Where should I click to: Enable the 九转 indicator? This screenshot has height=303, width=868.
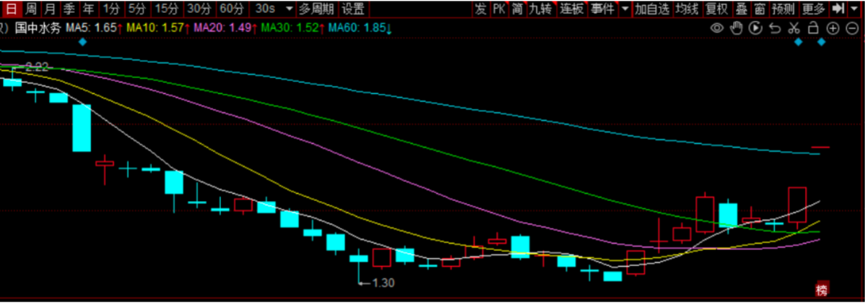click(x=540, y=9)
